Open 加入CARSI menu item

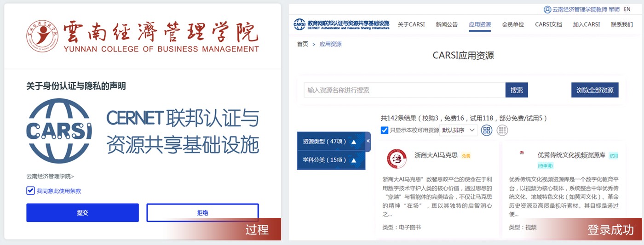pyautogui.click(x=586, y=24)
